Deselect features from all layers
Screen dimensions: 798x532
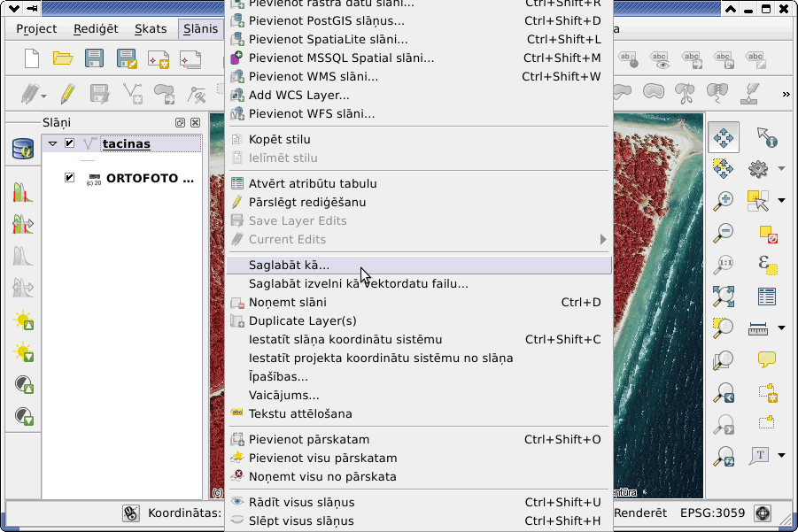768,234
